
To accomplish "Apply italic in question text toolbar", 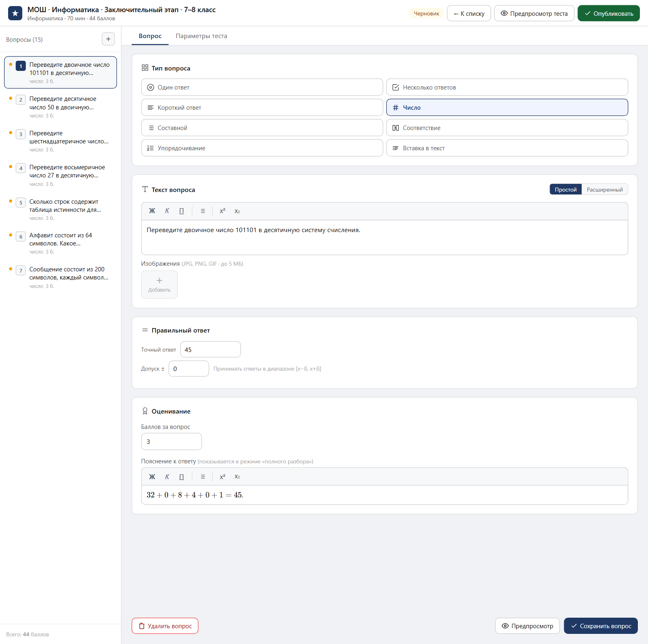I will tap(167, 211).
